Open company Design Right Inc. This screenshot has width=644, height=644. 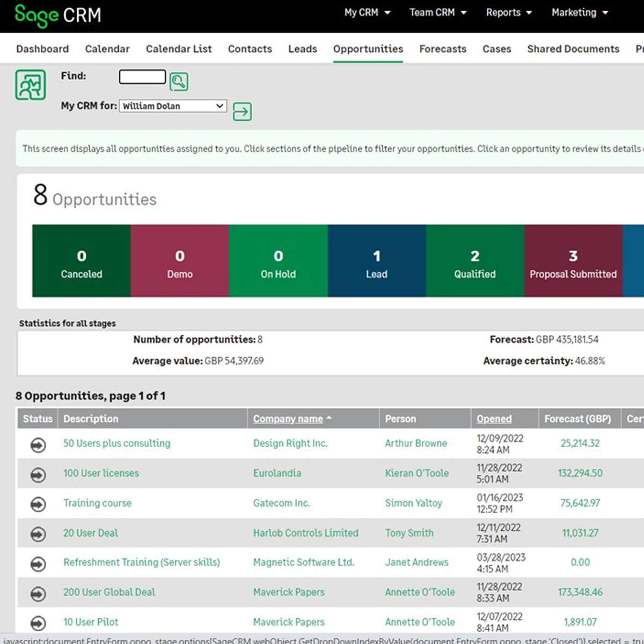click(290, 443)
